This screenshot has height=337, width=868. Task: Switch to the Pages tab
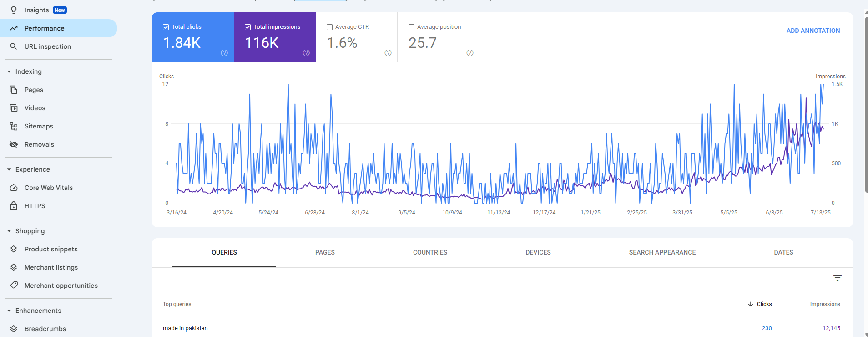(x=325, y=252)
